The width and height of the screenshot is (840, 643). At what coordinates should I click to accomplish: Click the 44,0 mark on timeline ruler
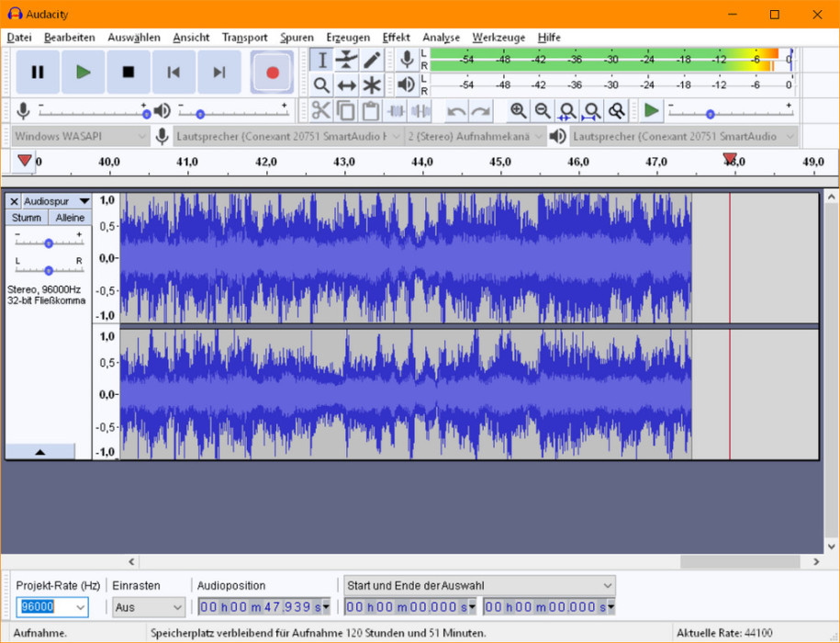(421, 162)
